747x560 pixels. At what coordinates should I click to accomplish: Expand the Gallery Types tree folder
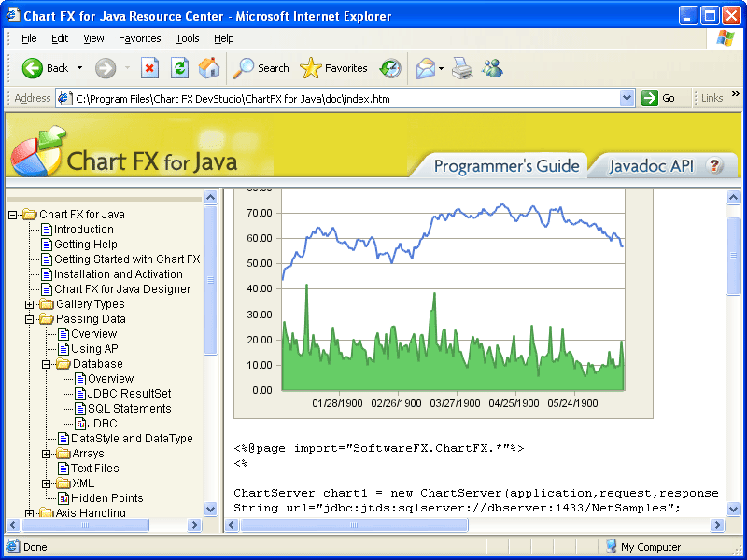[x=30, y=304]
